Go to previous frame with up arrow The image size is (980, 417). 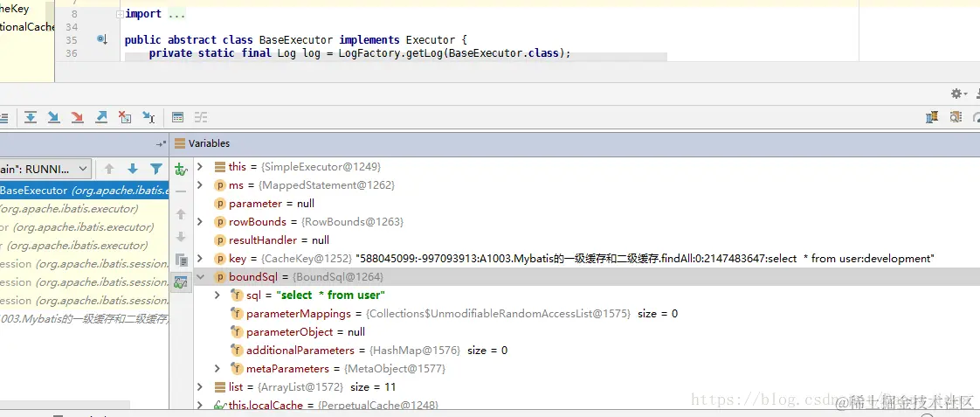click(x=109, y=169)
